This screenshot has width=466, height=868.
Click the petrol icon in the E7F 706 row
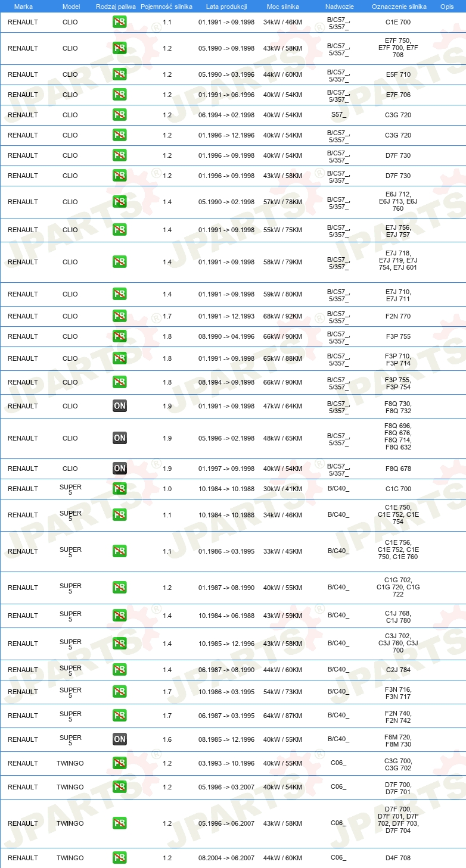tap(120, 95)
